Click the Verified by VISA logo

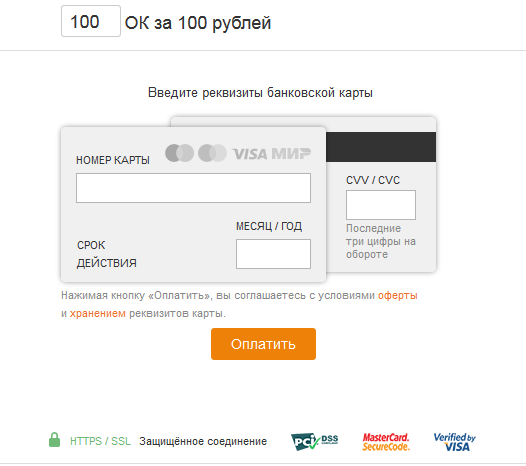pos(455,442)
